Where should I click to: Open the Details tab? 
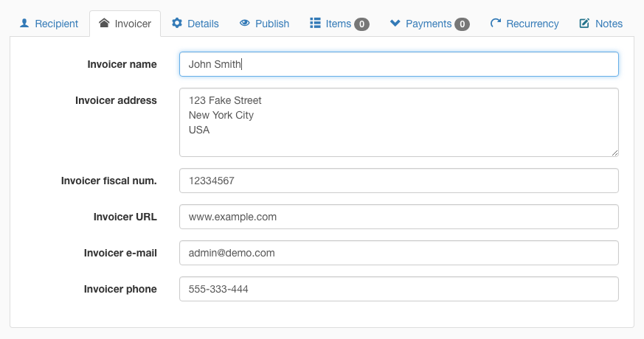click(195, 24)
